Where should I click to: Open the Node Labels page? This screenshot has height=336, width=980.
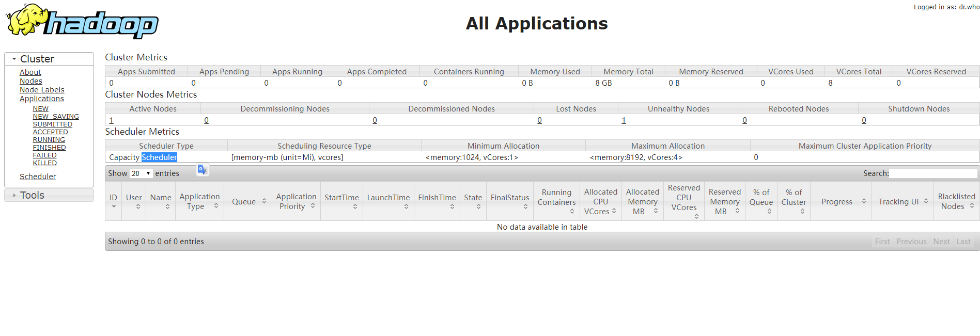click(x=42, y=90)
